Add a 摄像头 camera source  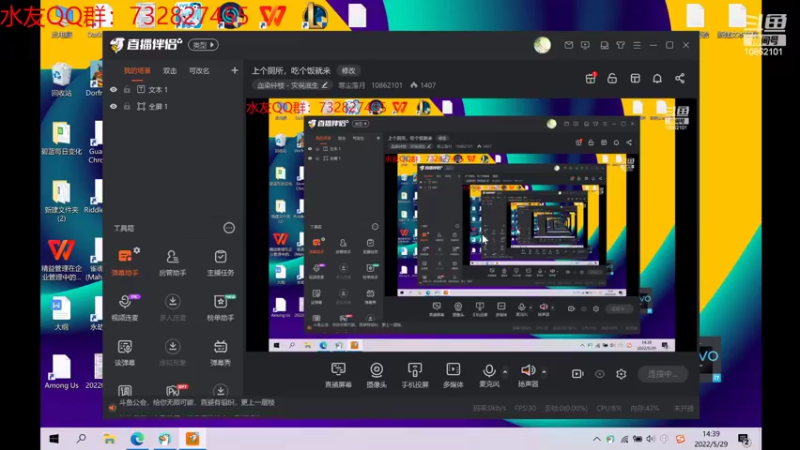(x=377, y=375)
